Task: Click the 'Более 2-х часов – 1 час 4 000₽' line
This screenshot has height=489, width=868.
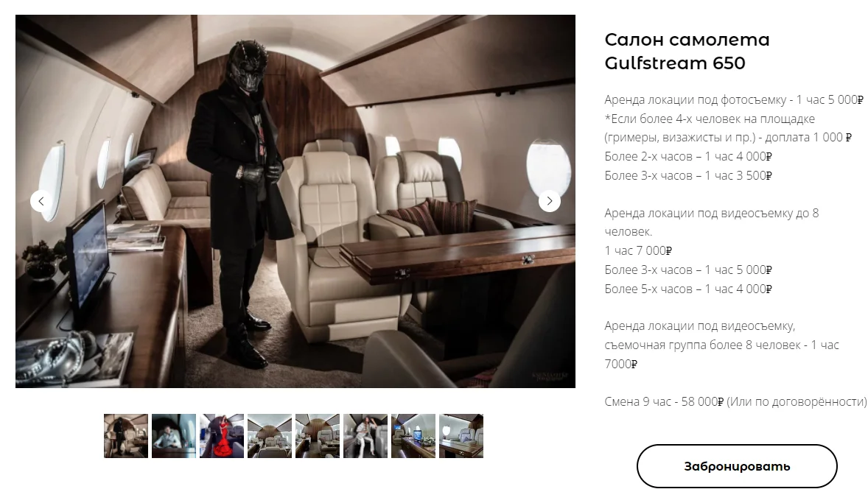Action: coord(688,157)
